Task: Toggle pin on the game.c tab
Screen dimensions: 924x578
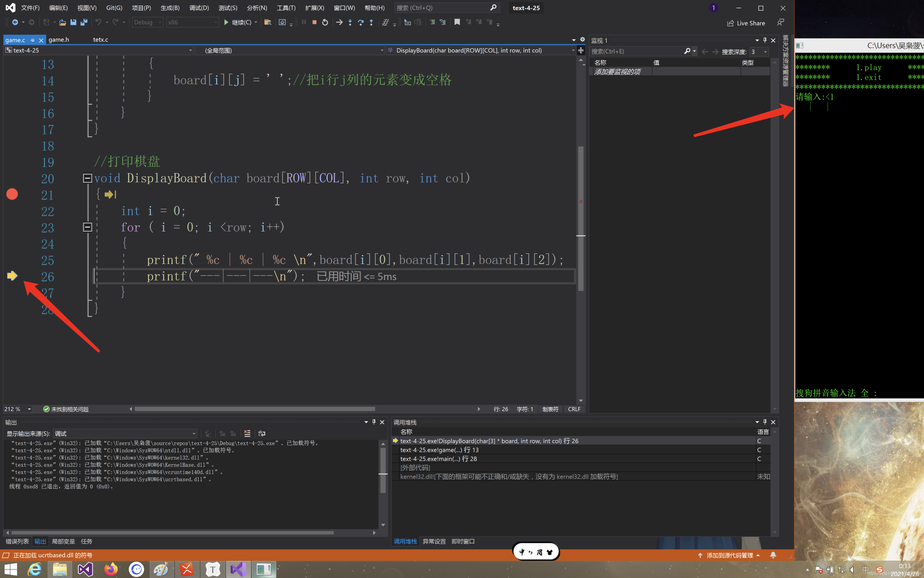Action: tap(32, 40)
